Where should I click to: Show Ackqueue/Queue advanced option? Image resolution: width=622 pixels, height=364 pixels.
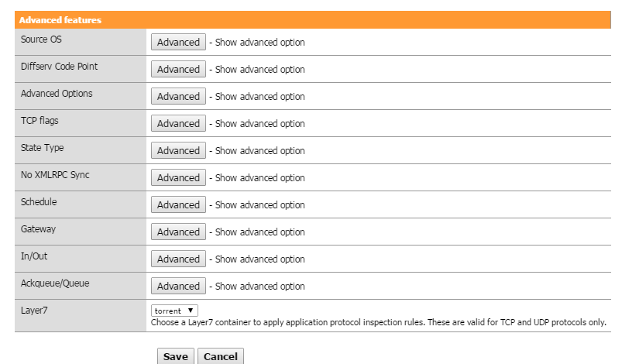[178, 287]
